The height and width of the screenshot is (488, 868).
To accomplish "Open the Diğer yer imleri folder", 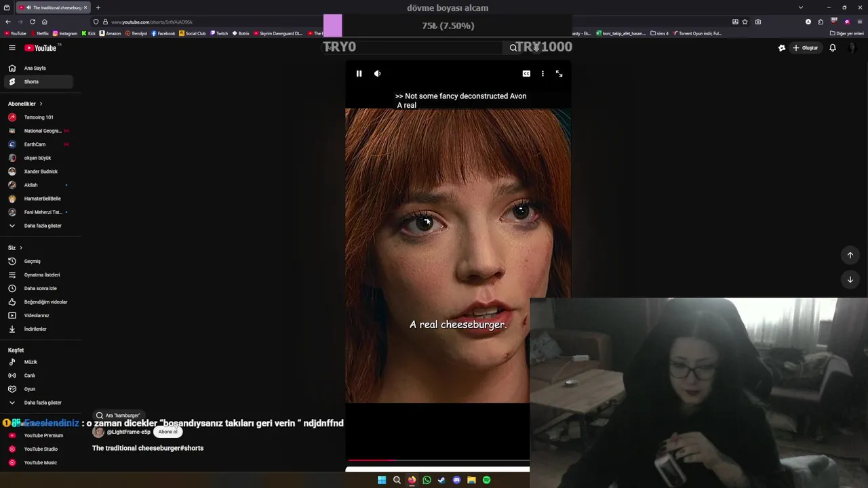I will (x=847, y=33).
